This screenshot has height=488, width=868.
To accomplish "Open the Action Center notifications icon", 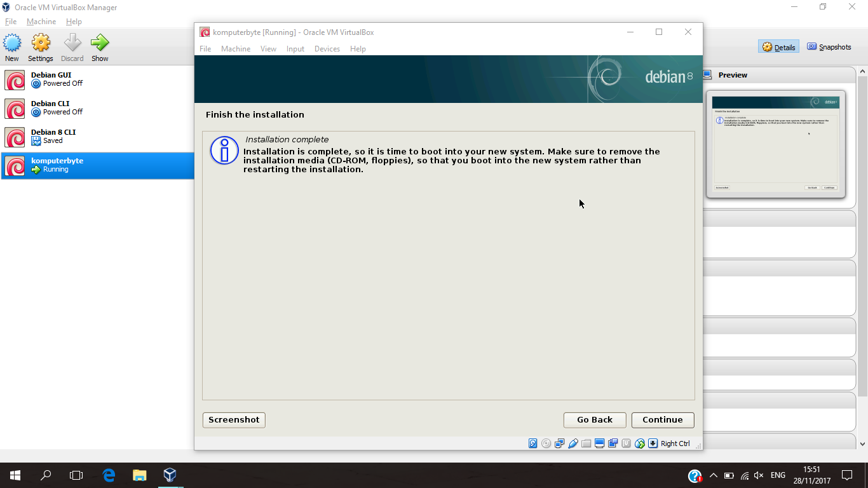I will pos(847,475).
